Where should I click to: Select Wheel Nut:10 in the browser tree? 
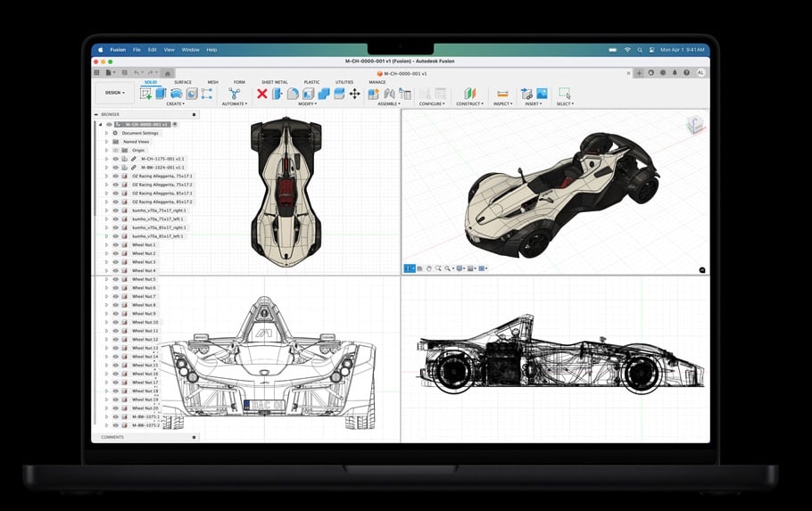[145, 322]
